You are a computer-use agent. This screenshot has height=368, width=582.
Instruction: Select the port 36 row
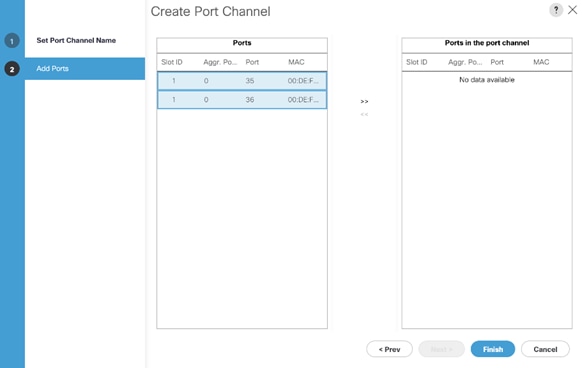[x=242, y=100]
